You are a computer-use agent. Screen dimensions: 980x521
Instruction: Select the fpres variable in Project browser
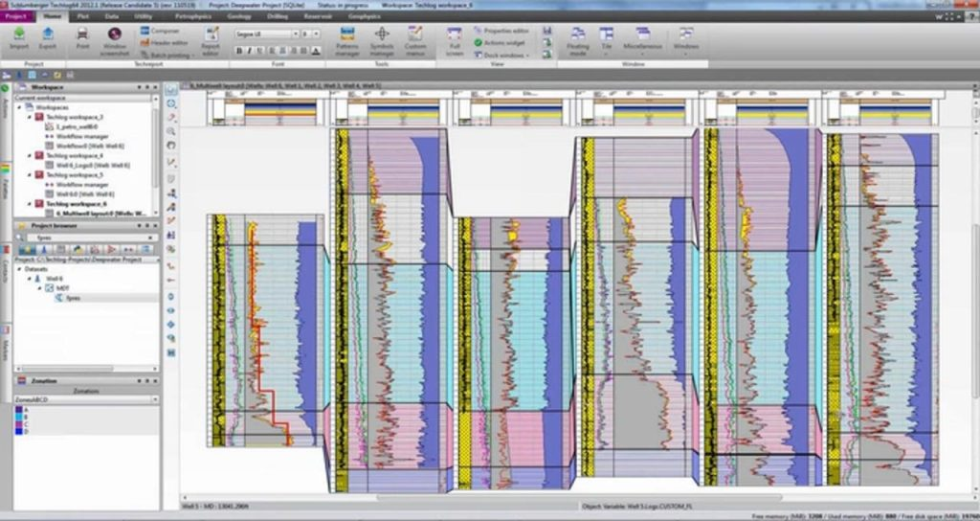coord(73,299)
